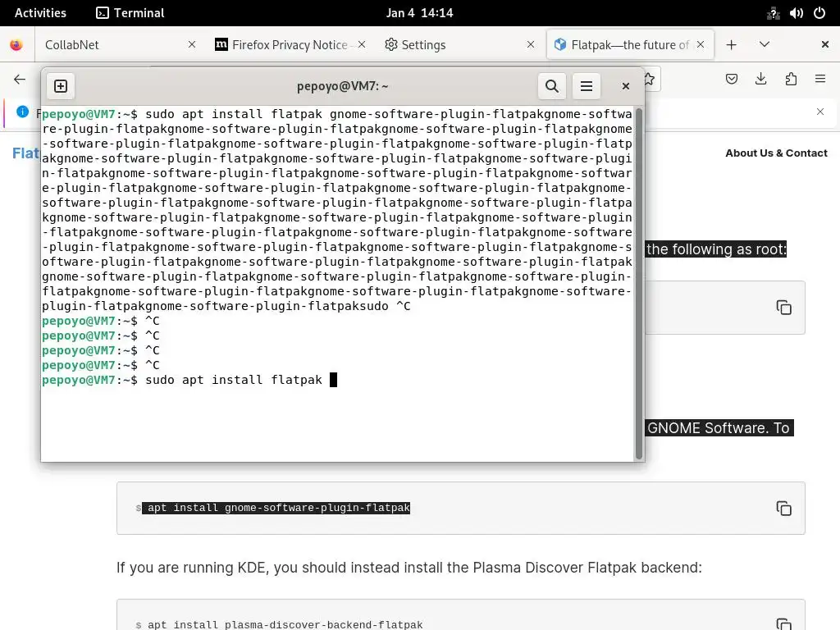The height and width of the screenshot is (630, 840).
Task: Click the network status icon in top bar
Action: [773, 13]
